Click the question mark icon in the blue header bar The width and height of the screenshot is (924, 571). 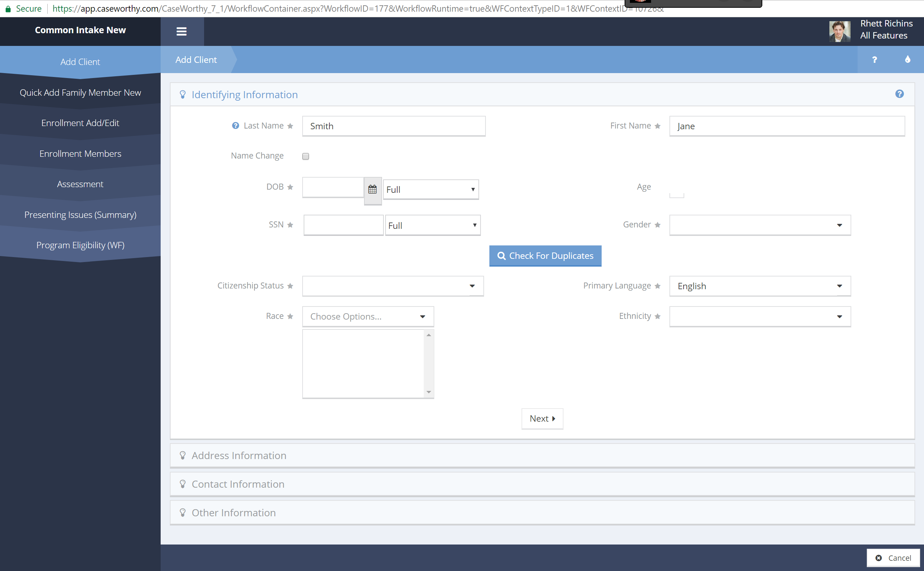click(875, 60)
